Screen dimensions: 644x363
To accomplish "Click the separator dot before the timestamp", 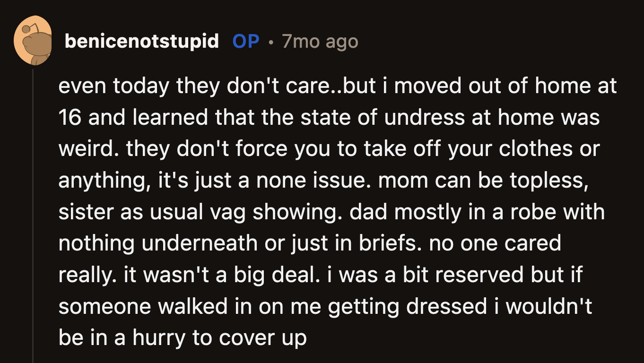I will pyautogui.click(x=271, y=43).
